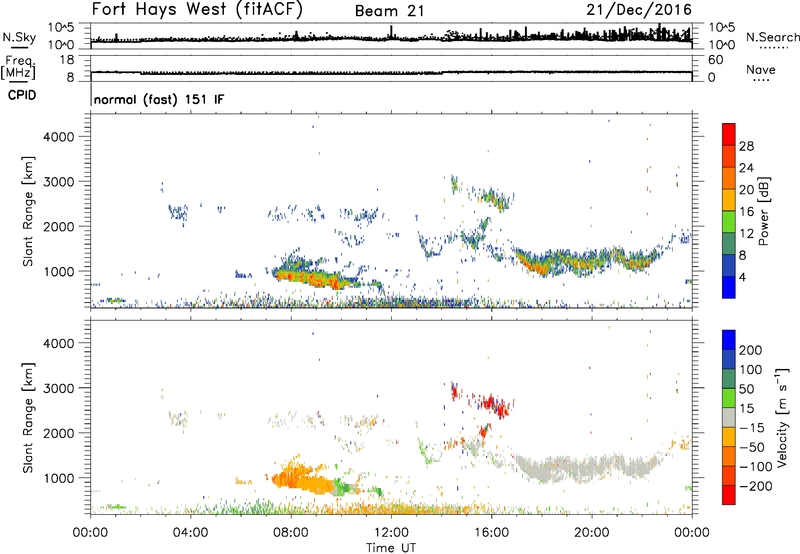Click the 'Time UT' axis title
Screen dimensions: 800x554
[391, 548]
